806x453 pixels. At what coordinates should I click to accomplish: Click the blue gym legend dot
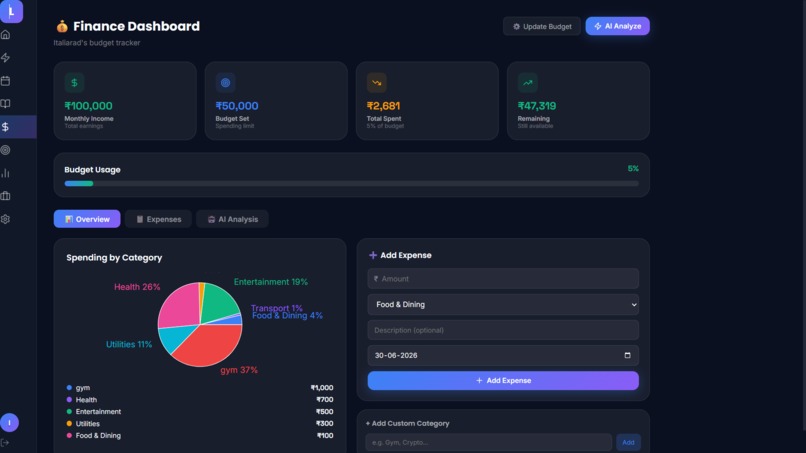coord(69,388)
